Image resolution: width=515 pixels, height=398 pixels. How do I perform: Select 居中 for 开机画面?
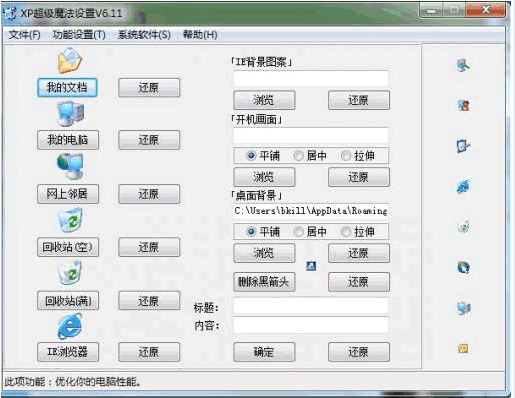(310, 156)
